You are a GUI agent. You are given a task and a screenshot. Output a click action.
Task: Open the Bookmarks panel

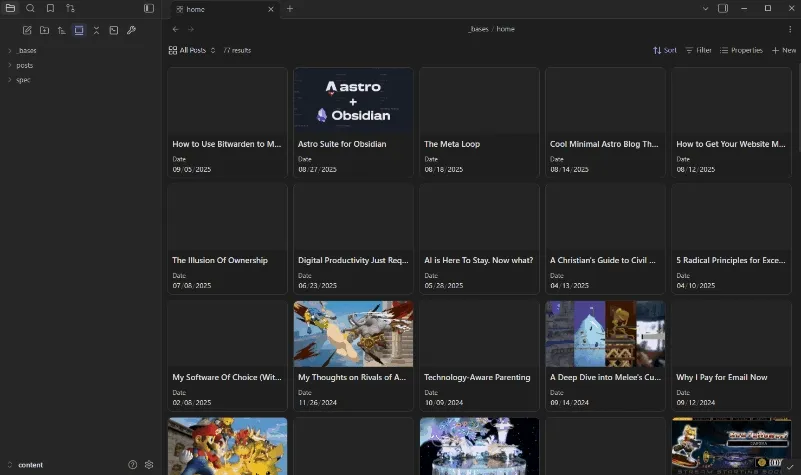point(50,8)
